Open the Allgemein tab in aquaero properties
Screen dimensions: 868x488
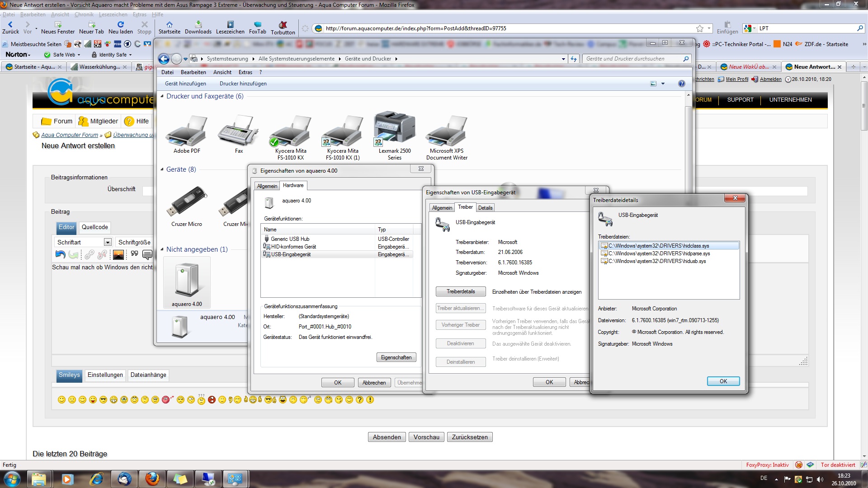point(267,186)
